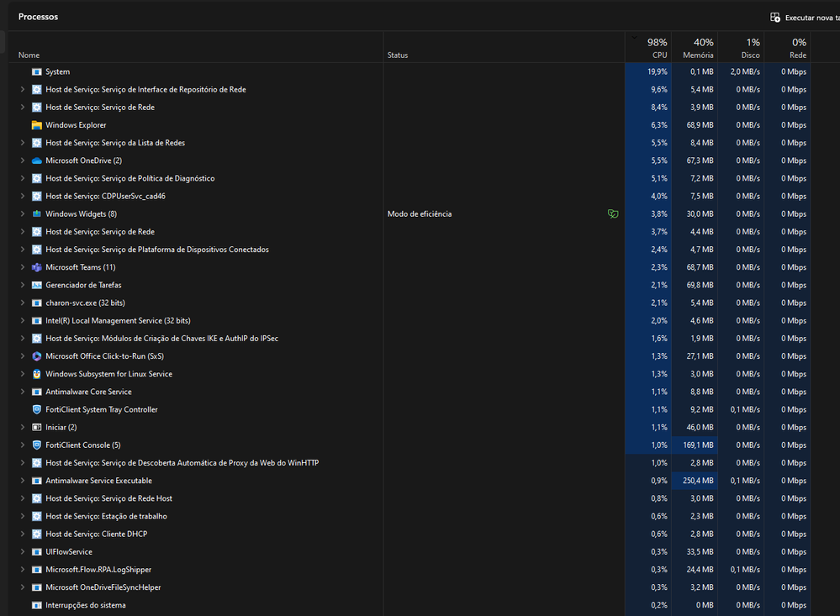The width and height of the screenshot is (840, 616).
Task: Expand Windows Subsystem for Linux Service row
Action: coord(23,374)
